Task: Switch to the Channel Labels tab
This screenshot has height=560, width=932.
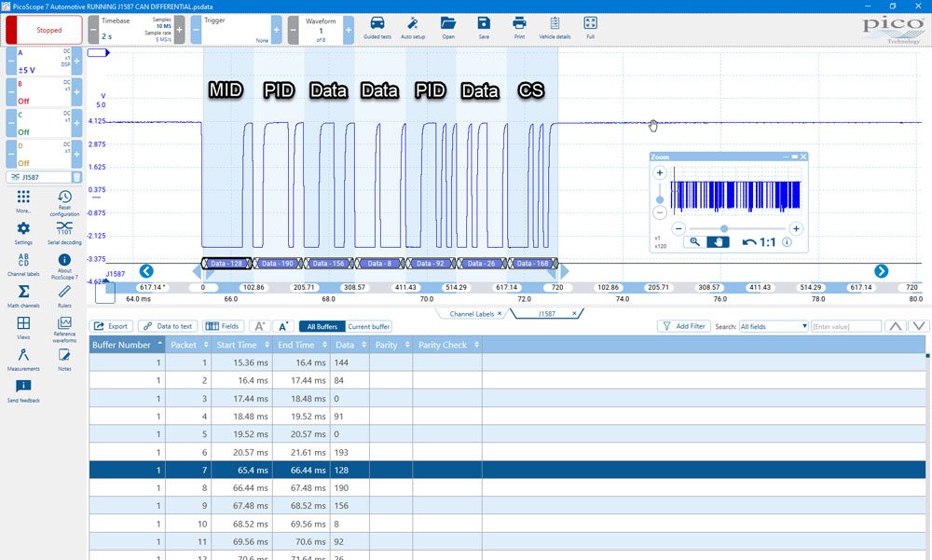Action: [x=472, y=314]
